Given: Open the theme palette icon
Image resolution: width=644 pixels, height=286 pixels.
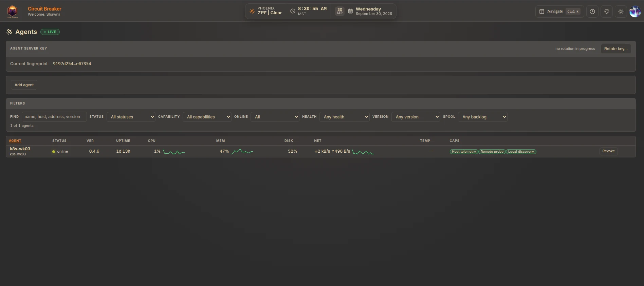Looking at the screenshot, I should [x=607, y=12].
